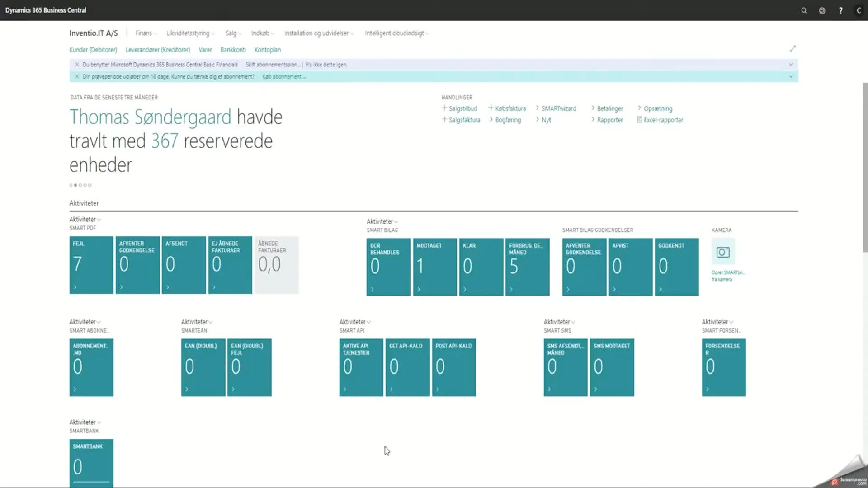Open the Klar tile
The image size is (868, 488).
point(481,267)
